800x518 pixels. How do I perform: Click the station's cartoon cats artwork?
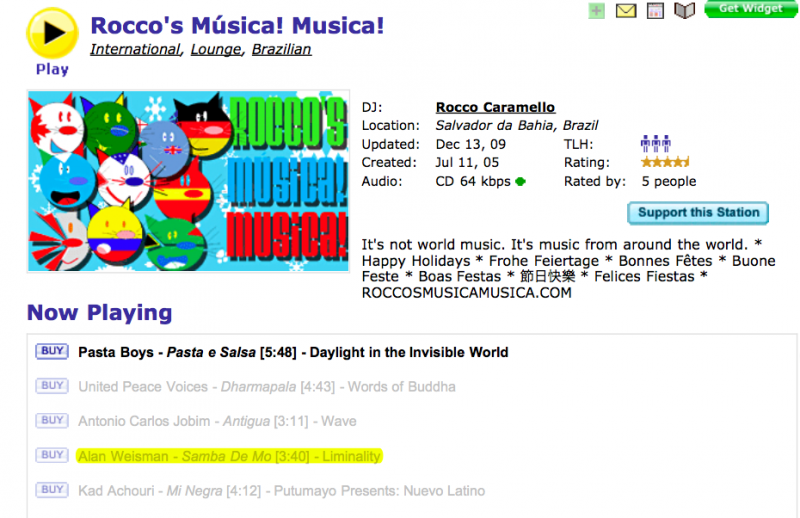(x=188, y=181)
